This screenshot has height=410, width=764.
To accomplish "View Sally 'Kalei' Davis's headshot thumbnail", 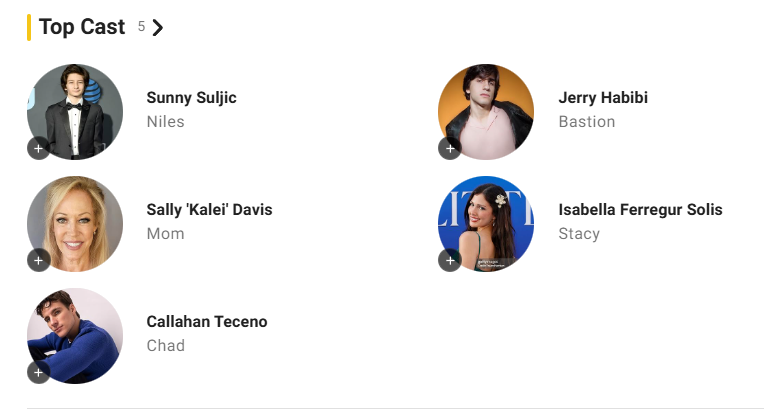I will 75,222.
